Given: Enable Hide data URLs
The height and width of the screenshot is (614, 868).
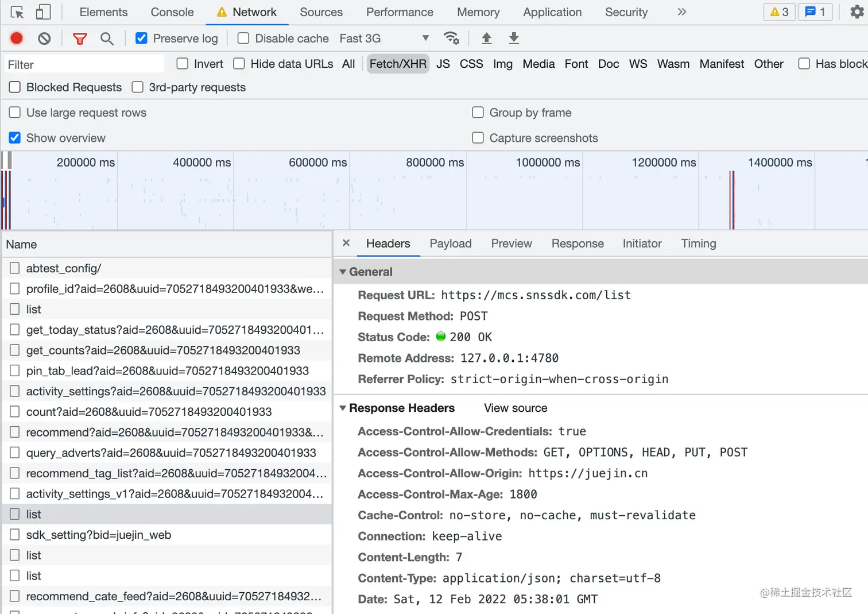Looking at the screenshot, I should click(239, 64).
